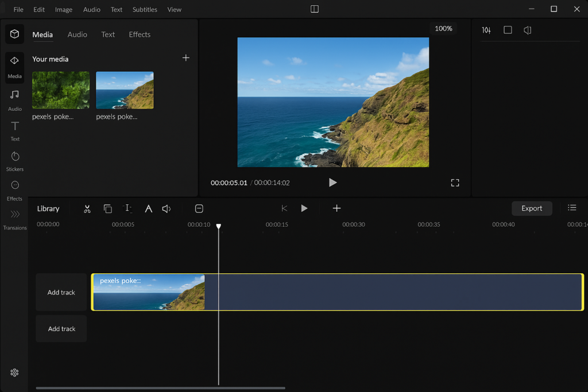Select the Media panel icon in sidebar

(14, 68)
